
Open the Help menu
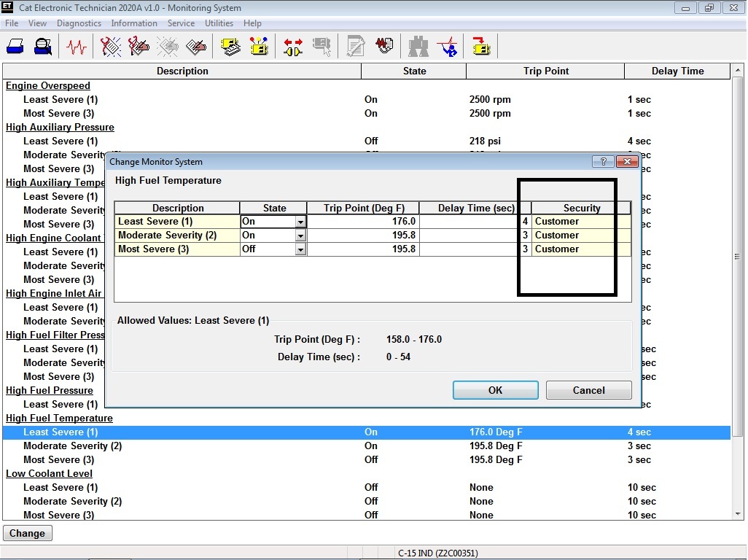point(252,23)
